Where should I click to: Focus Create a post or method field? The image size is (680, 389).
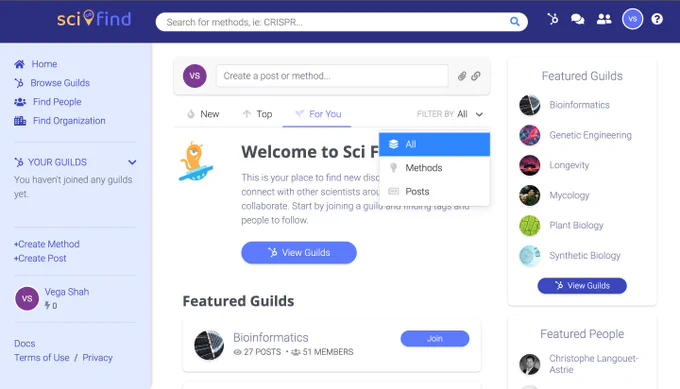332,76
